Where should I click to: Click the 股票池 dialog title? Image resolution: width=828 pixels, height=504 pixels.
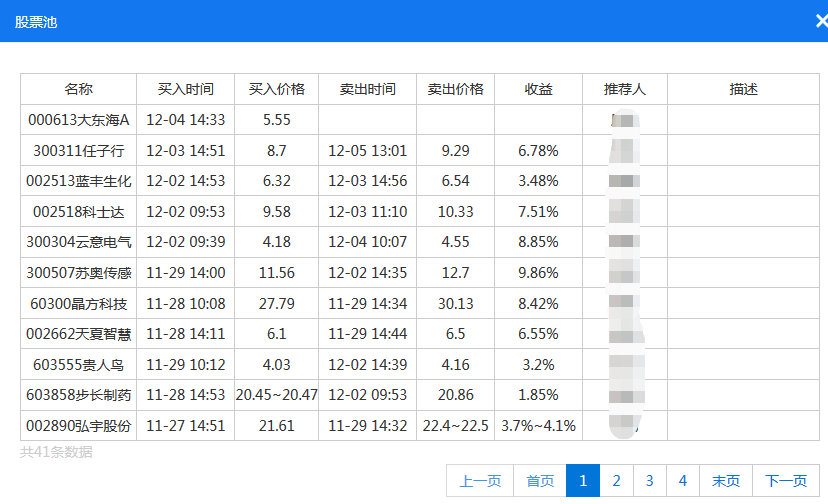pyautogui.click(x=35, y=22)
